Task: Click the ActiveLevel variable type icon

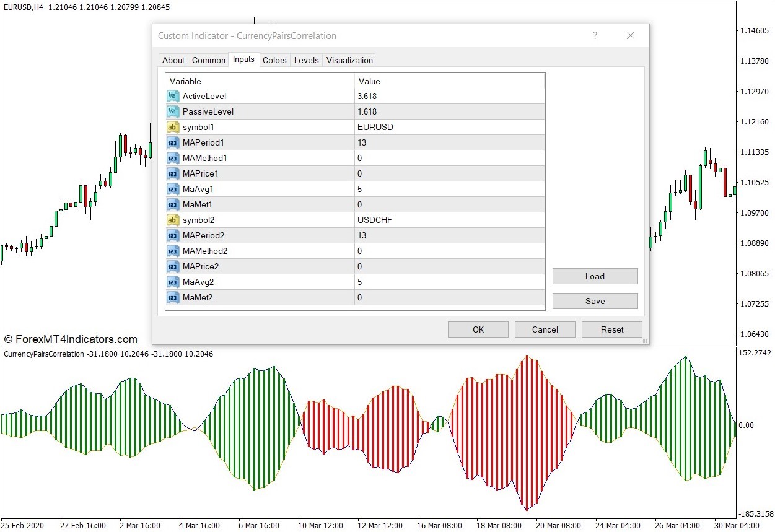Action: coord(173,96)
